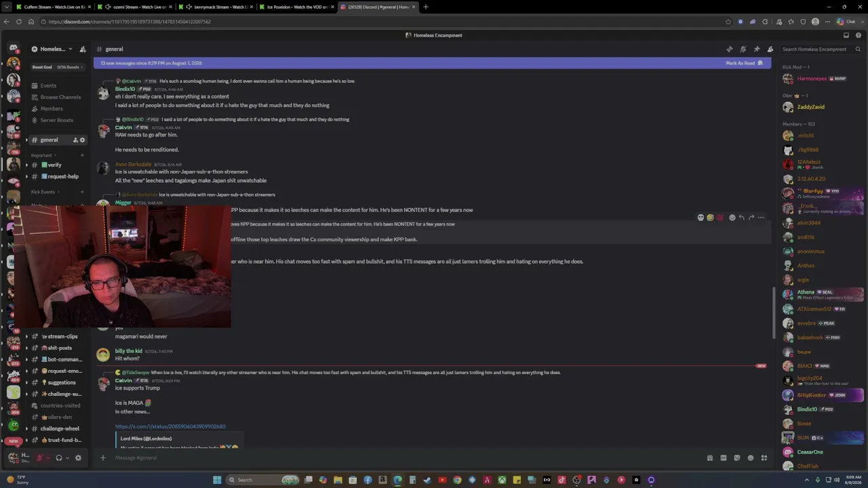Open browser profile avatar
Screen dimensions: 868x488
(815, 22)
